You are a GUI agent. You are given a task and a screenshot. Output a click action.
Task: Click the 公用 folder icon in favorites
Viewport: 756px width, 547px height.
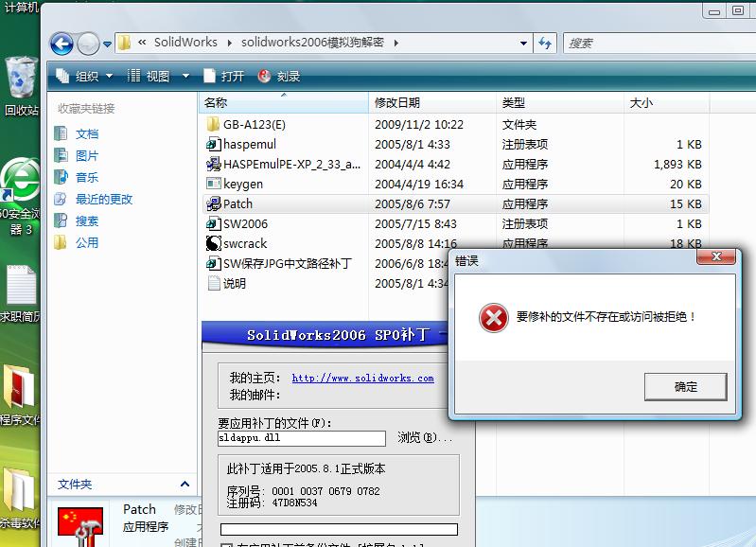click(x=61, y=242)
